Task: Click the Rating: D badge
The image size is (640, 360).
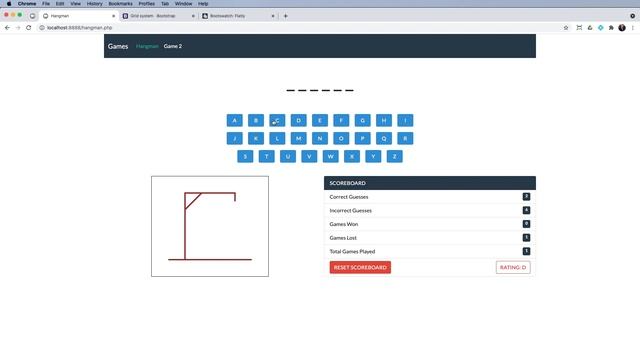Action: pos(513,267)
